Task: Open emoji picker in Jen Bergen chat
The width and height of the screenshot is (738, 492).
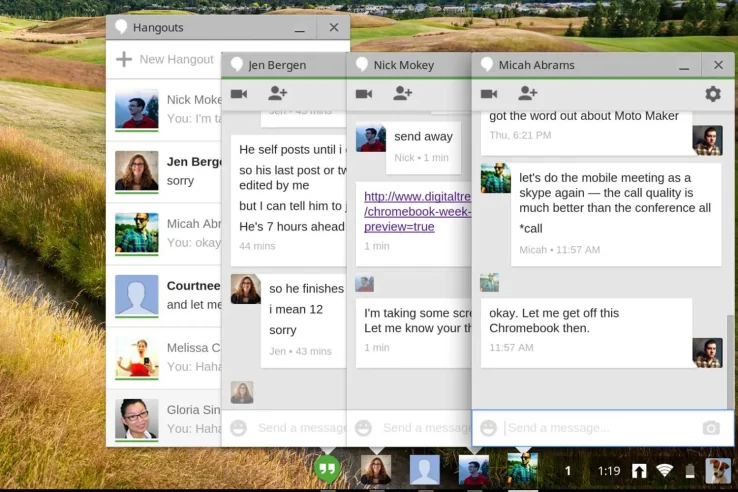Action: pyautogui.click(x=239, y=427)
